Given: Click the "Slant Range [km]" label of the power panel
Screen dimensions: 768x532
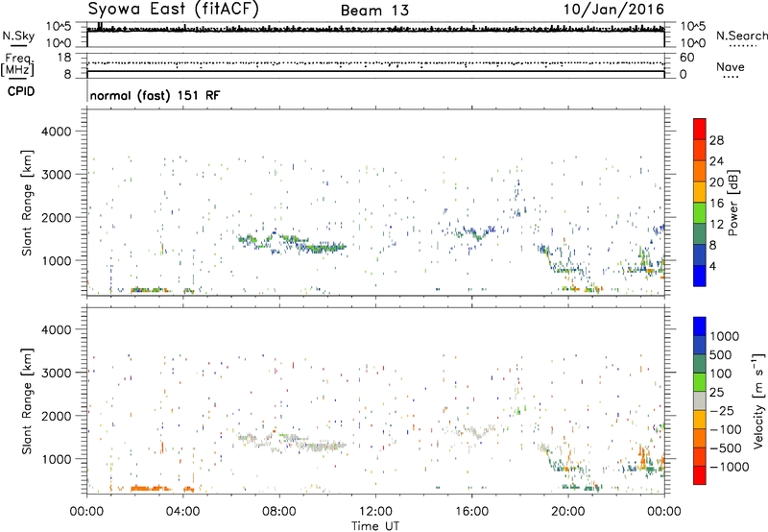Looking at the screenshot, I should (x=27, y=203).
